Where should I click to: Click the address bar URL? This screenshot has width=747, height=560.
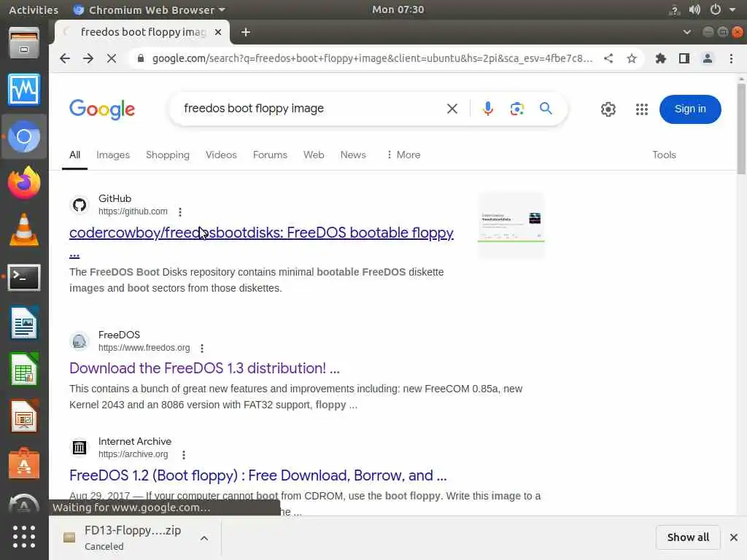pyautogui.click(x=371, y=58)
